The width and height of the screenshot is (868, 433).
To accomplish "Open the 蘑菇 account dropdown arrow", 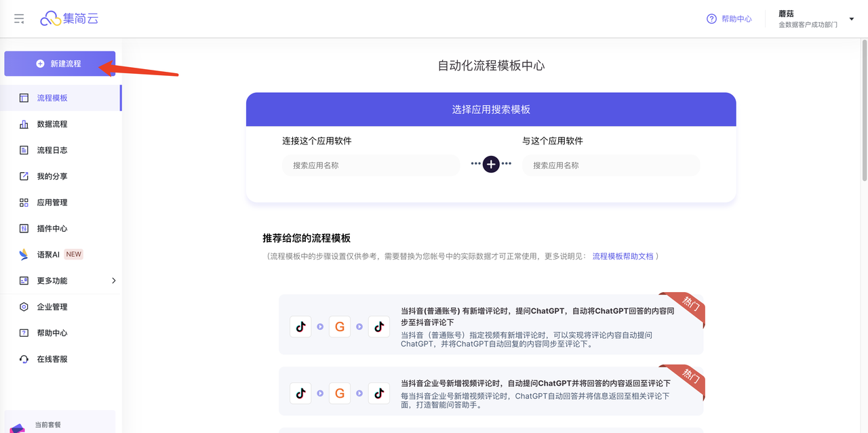I will pyautogui.click(x=852, y=19).
